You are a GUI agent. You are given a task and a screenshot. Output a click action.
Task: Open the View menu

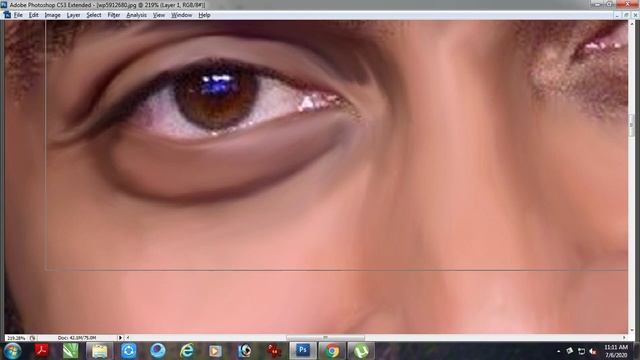tap(159, 15)
